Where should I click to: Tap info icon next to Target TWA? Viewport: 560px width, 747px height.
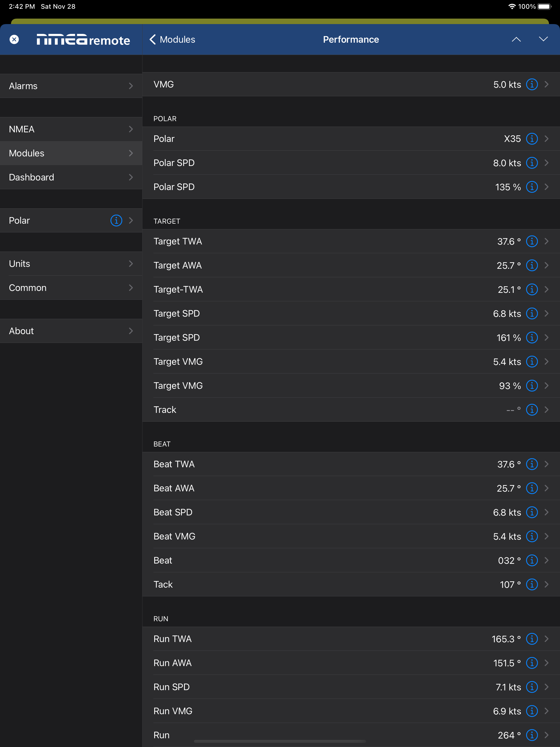click(532, 241)
